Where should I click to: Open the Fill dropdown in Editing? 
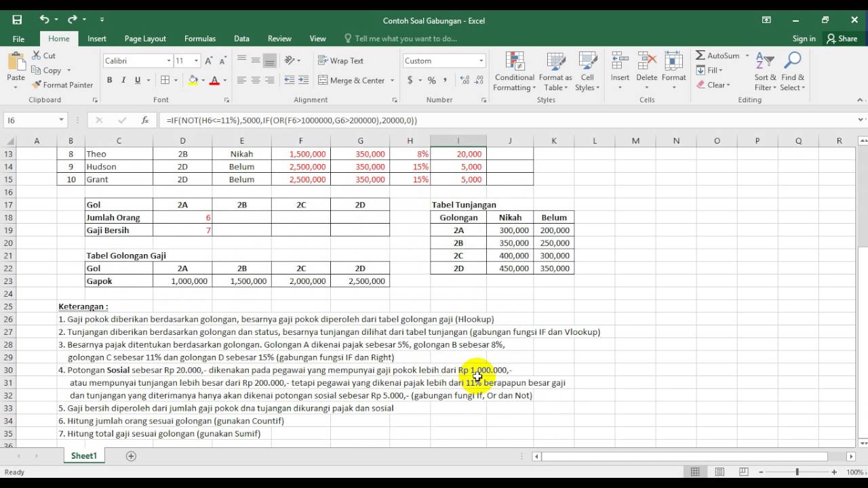[x=709, y=70]
